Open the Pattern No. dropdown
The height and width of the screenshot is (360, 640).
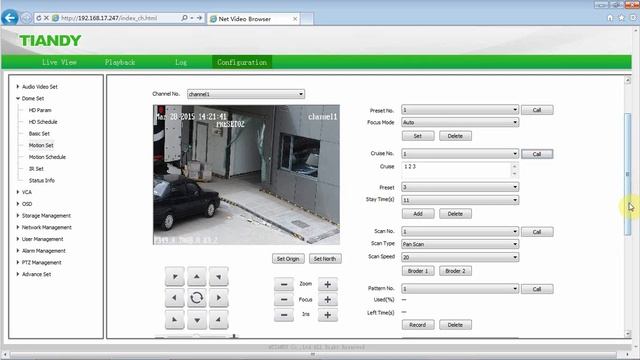[x=460, y=289]
